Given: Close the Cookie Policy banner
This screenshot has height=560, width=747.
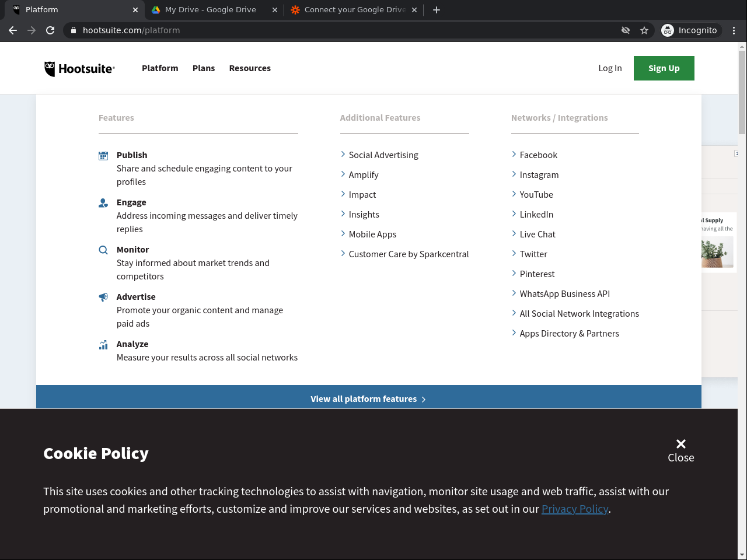Looking at the screenshot, I should point(680,450).
